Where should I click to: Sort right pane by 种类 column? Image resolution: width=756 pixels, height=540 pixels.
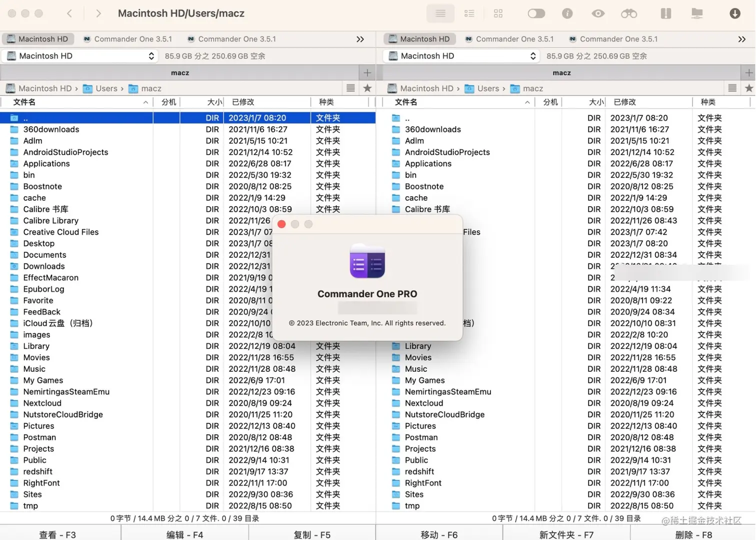[x=720, y=102]
